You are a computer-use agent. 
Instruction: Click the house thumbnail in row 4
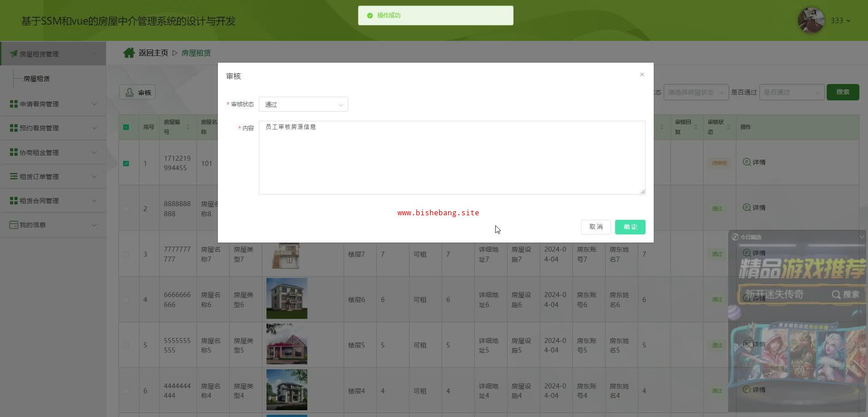coord(287,298)
